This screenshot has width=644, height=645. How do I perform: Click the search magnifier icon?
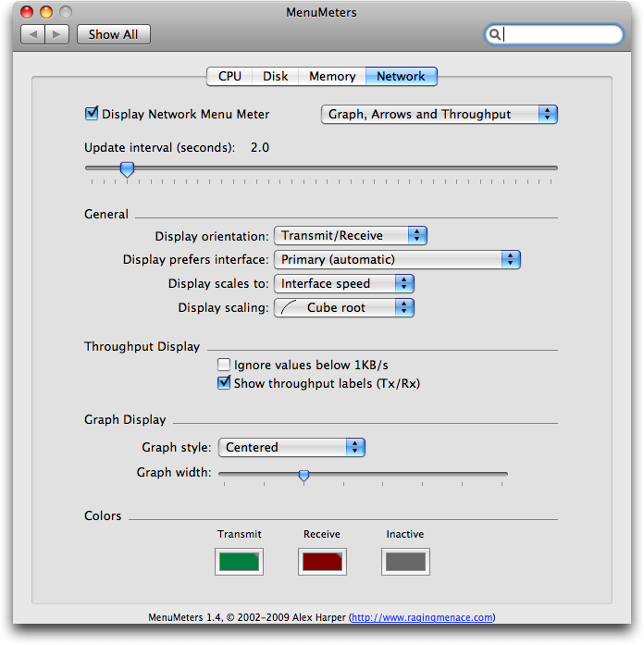(x=495, y=34)
